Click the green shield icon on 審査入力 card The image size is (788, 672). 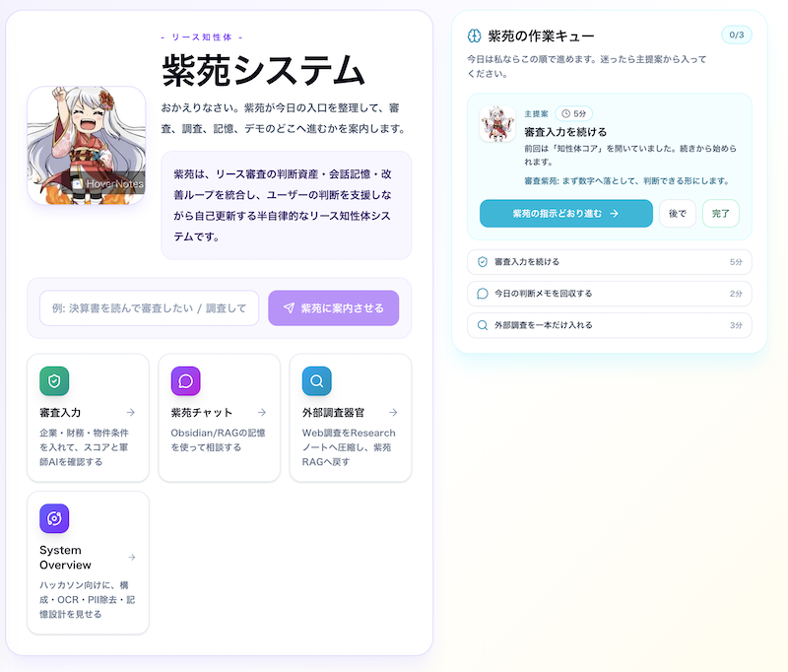click(x=54, y=381)
